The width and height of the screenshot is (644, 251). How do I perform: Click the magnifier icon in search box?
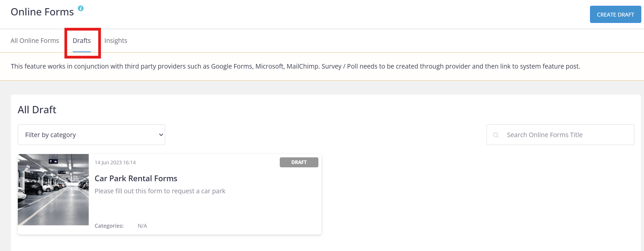tap(496, 135)
